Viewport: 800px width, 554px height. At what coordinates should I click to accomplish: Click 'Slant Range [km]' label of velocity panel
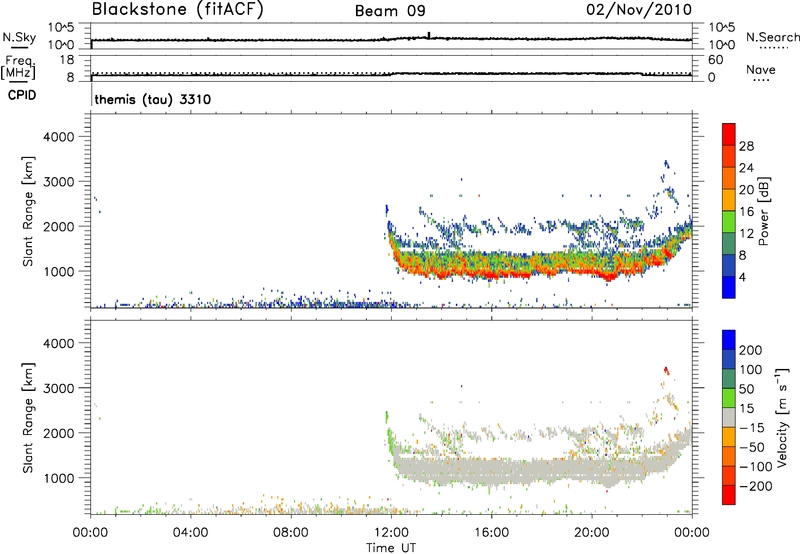click(28, 418)
